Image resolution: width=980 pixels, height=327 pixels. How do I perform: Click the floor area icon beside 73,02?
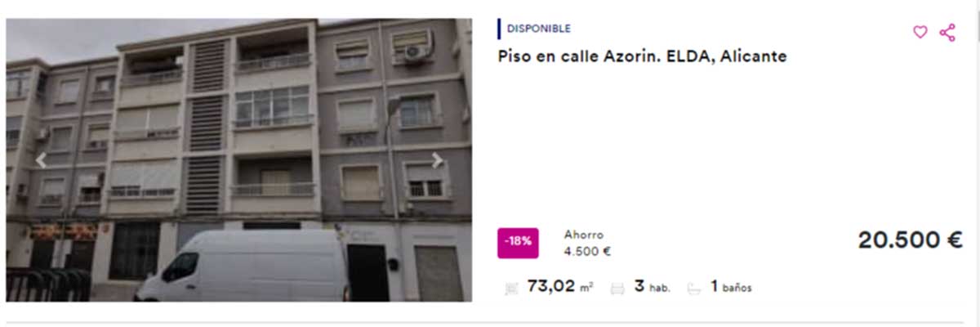pyautogui.click(x=512, y=288)
